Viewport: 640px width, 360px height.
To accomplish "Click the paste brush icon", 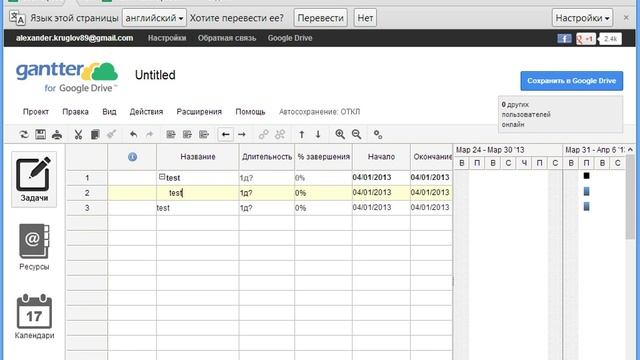I will pos(111,134).
